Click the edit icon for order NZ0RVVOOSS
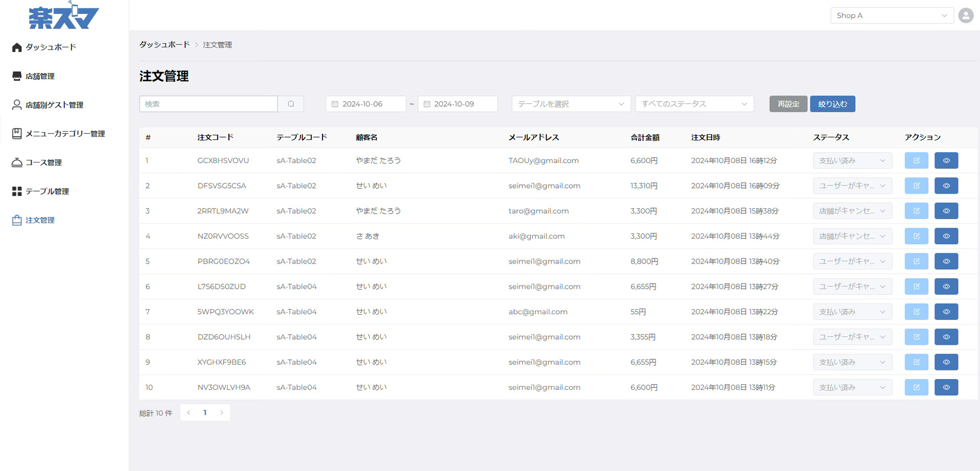The height and width of the screenshot is (471, 980). (x=916, y=236)
